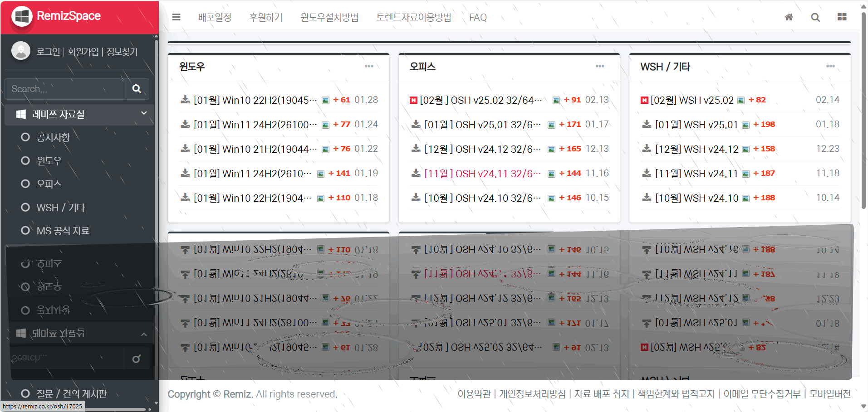Open post [01월] Win10 22H2(19045 dated 01.28
This screenshot has height=412, width=868.
[255, 100]
